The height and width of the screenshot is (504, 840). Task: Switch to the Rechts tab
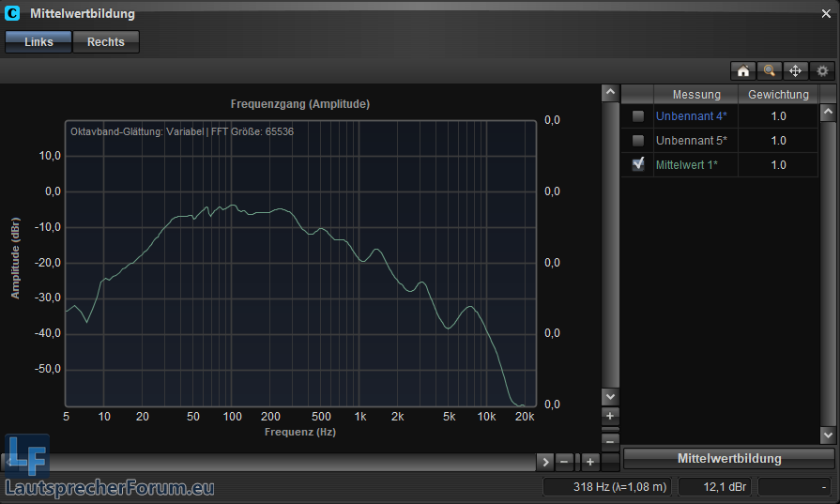pos(106,42)
